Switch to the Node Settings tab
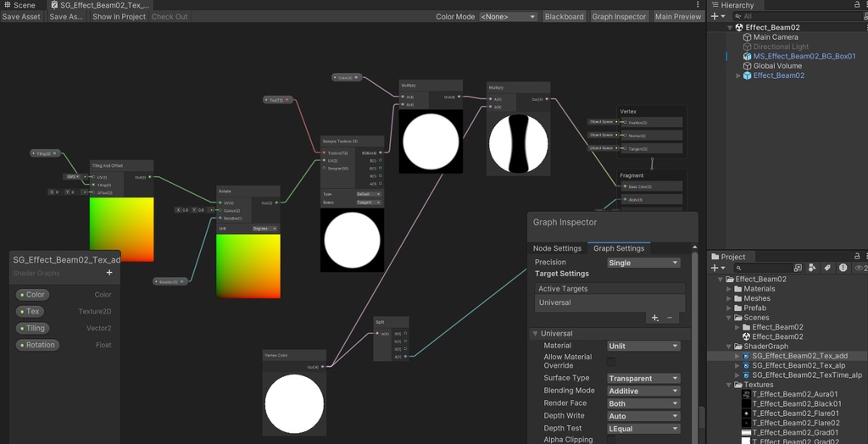 [557, 248]
